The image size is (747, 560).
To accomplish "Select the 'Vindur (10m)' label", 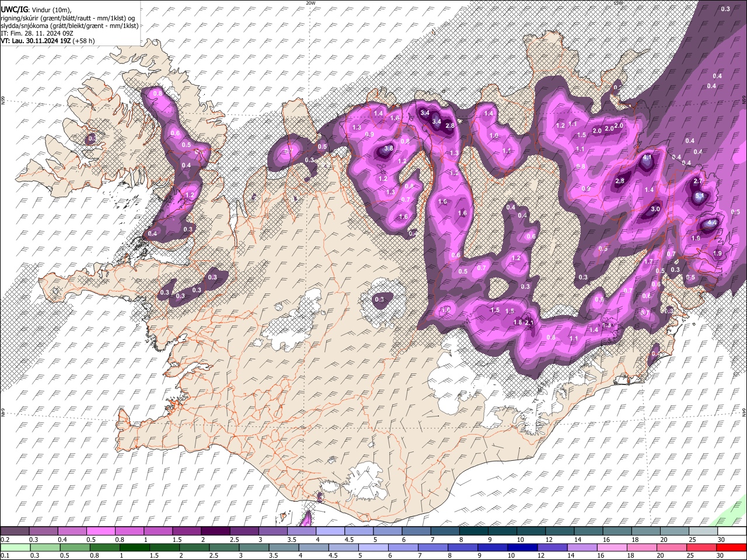I will coord(51,9).
